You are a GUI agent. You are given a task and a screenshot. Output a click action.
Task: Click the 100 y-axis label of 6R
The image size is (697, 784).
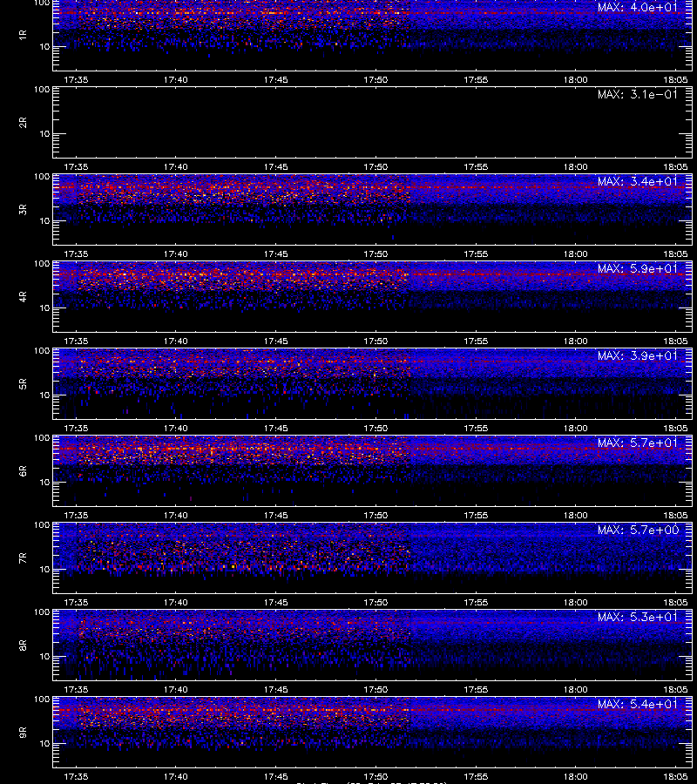tap(42, 438)
